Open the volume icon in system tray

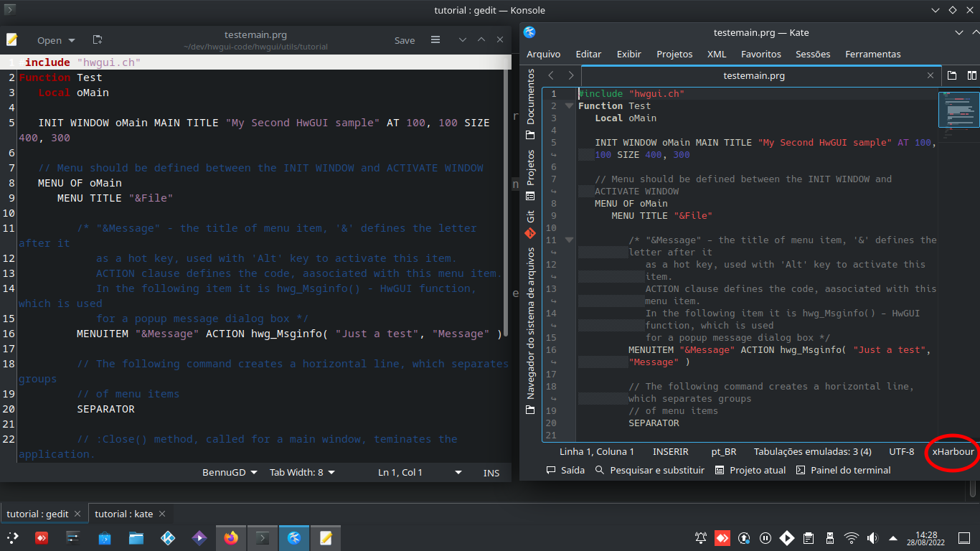872,537
